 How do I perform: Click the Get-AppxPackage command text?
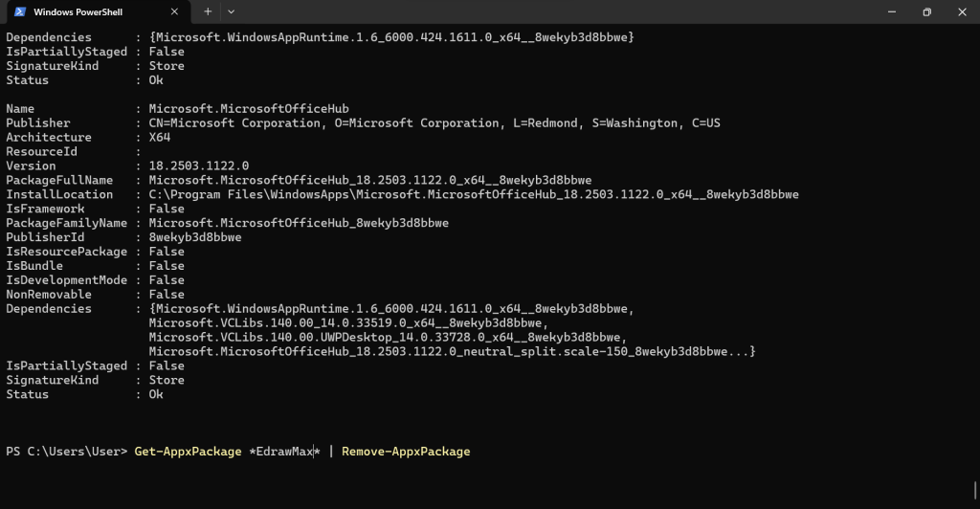(x=189, y=452)
